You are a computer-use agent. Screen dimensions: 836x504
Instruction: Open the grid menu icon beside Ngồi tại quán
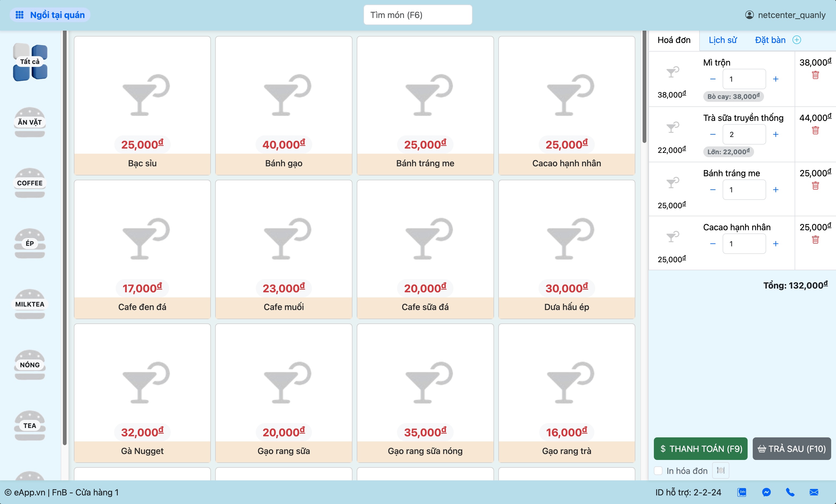(x=20, y=15)
